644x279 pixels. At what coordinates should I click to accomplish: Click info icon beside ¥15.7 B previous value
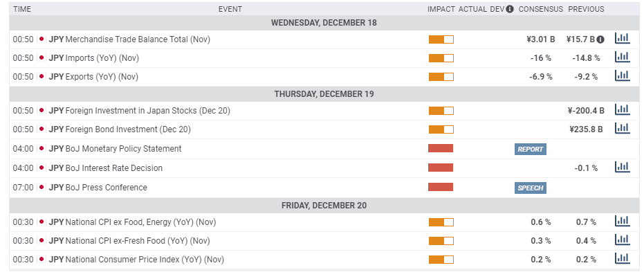point(600,39)
